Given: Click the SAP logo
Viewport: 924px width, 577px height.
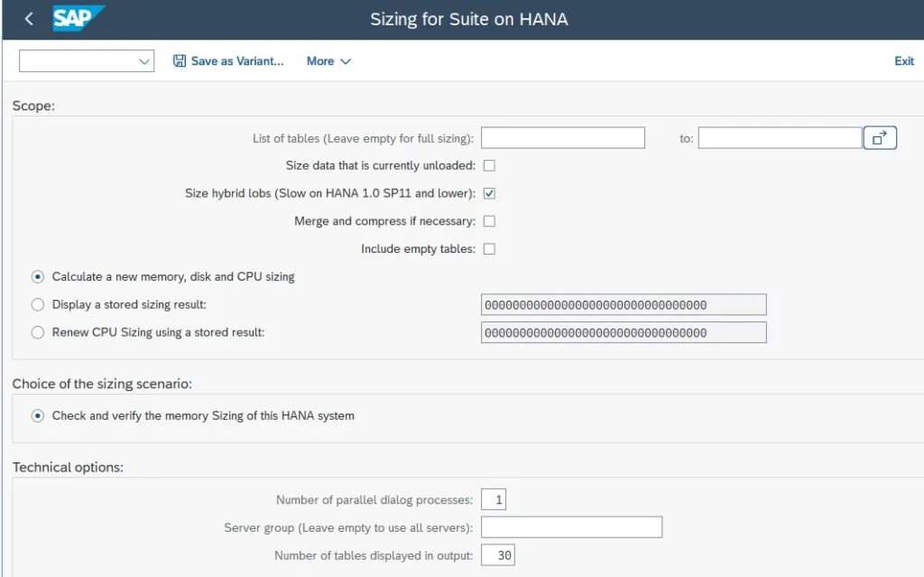Looking at the screenshot, I should 79,18.
